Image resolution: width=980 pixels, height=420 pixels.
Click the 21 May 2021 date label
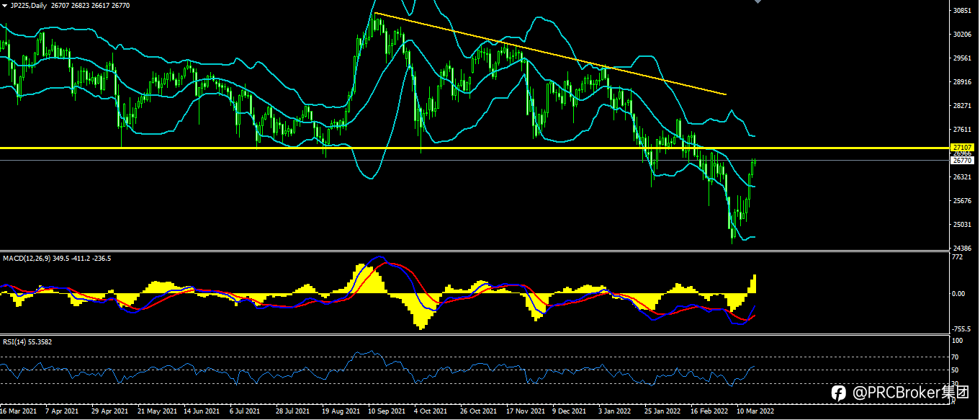[156, 411]
